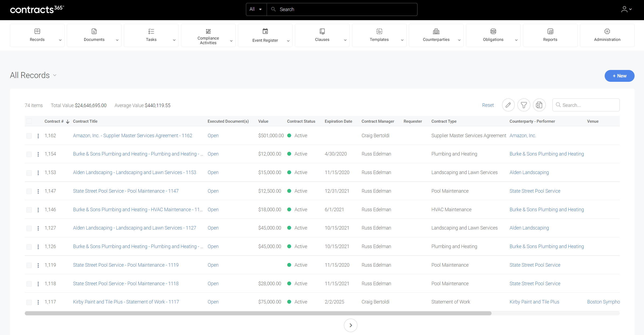
Task: Click the horizontal table scrollbar
Action: point(258,313)
